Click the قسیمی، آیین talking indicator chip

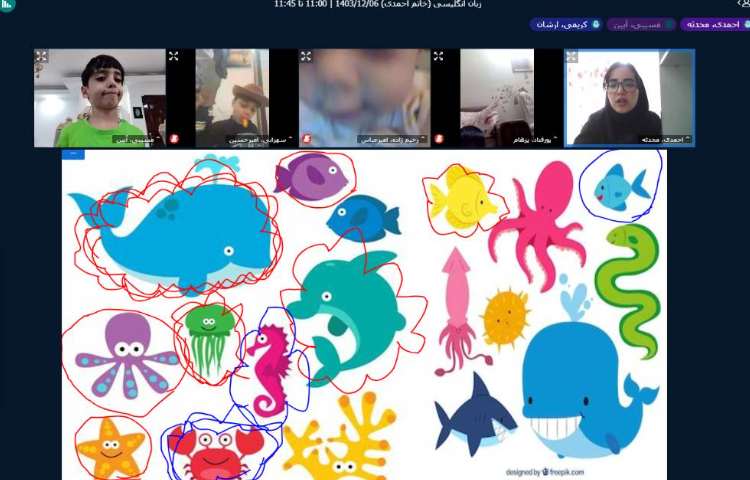641,24
